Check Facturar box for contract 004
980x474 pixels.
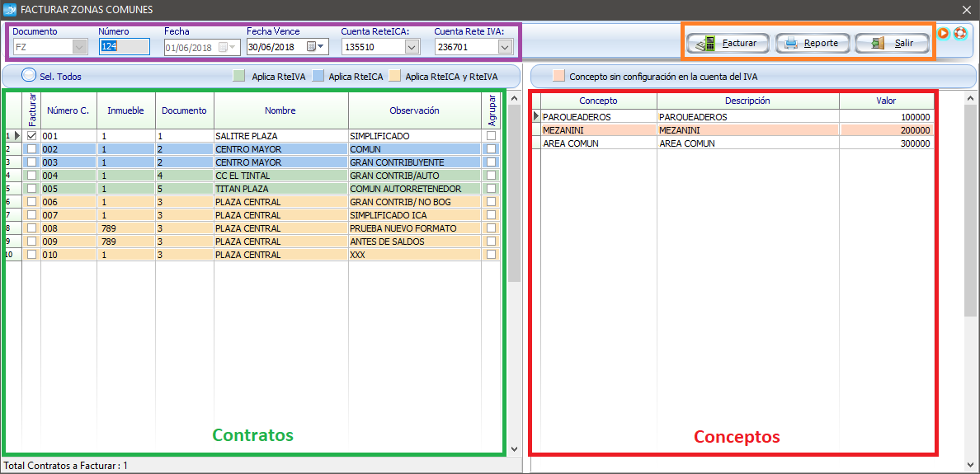click(31, 176)
